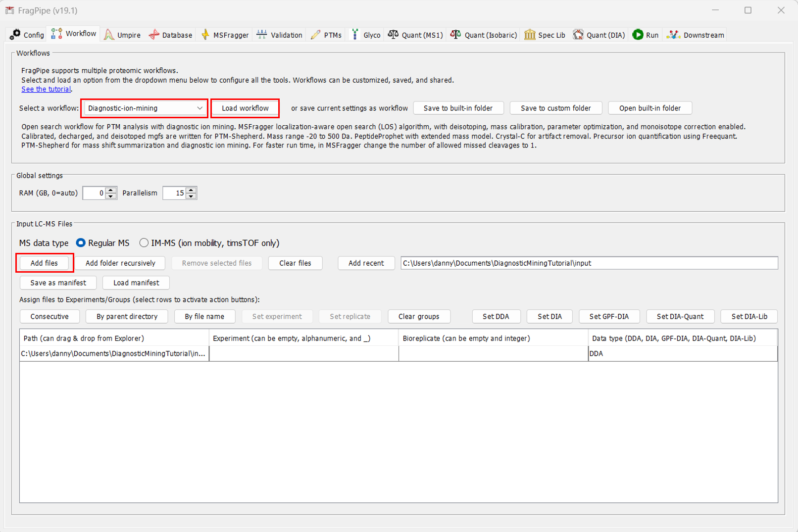Click the Set DIA-Quant button
The image size is (798, 532).
pos(680,316)
